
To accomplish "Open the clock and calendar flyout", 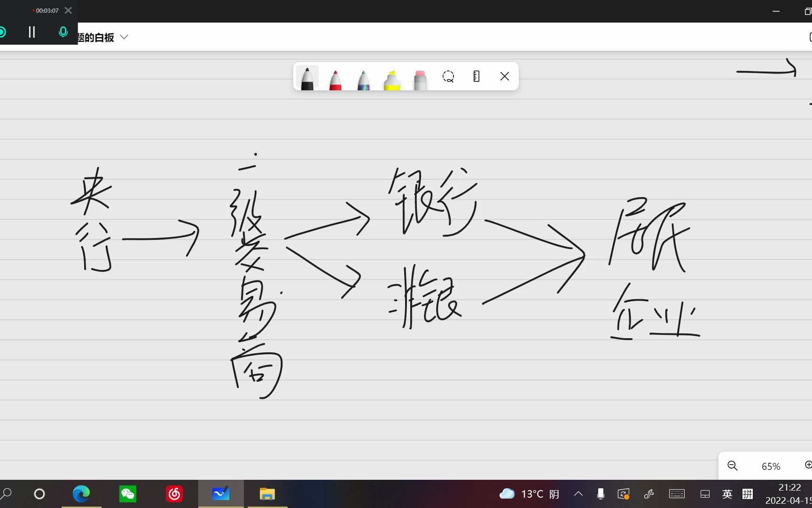I will coord(789,494).
